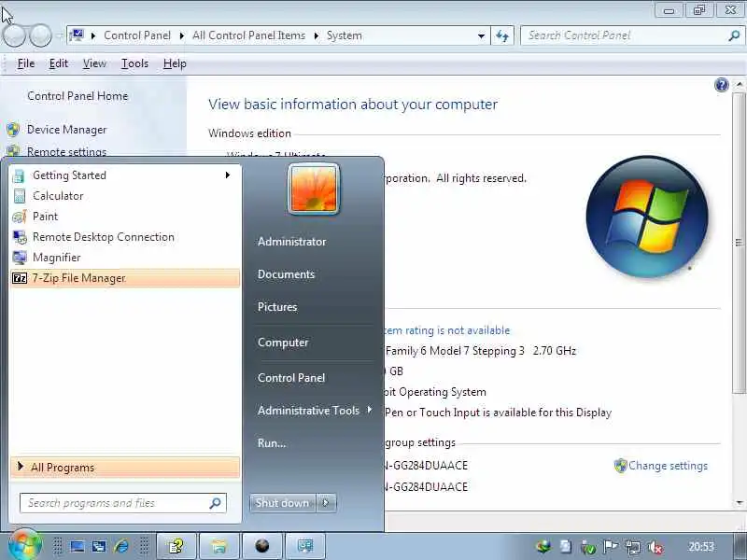Launch Paint from the Start menu
Screen dimensions: 747x560
125,217
